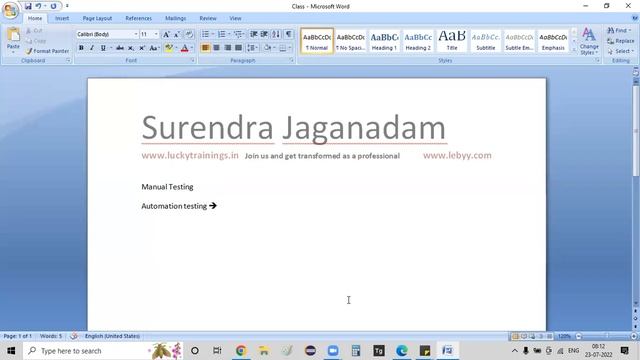Toggle Center alignment
Image resolution: width=640 pixels, height=360 pixels.
coord(216,48)
